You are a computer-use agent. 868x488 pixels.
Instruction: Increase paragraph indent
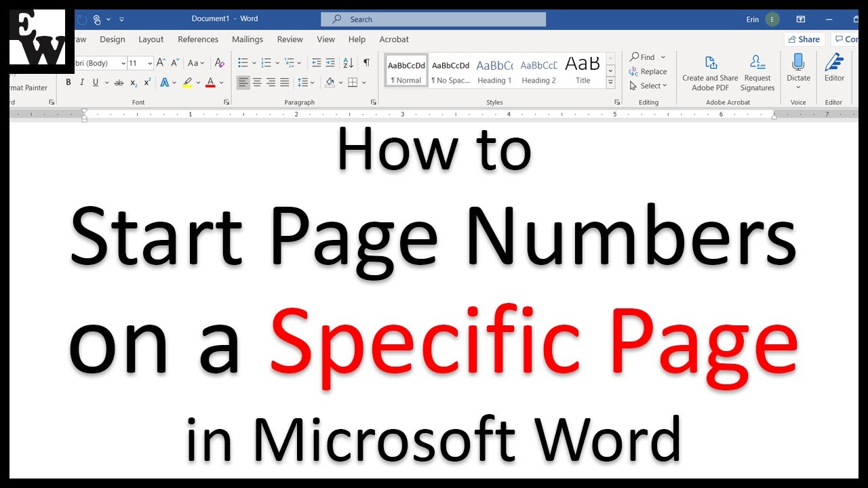click(x=330, y=63)
